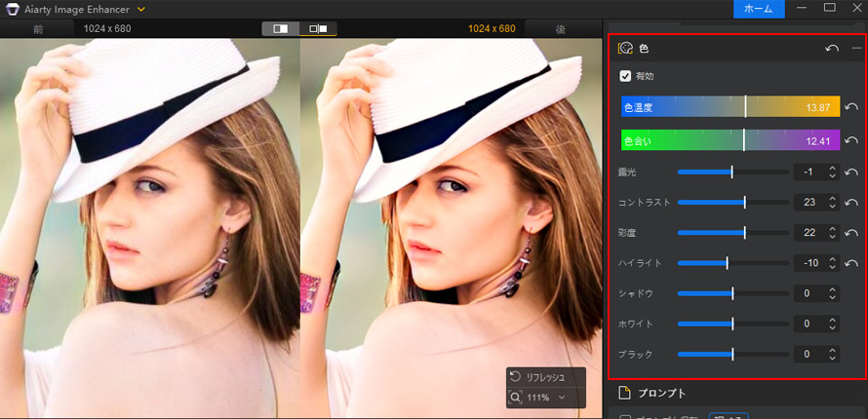Reset the 色温度 value
868x419 pixels.
point(851,106)
